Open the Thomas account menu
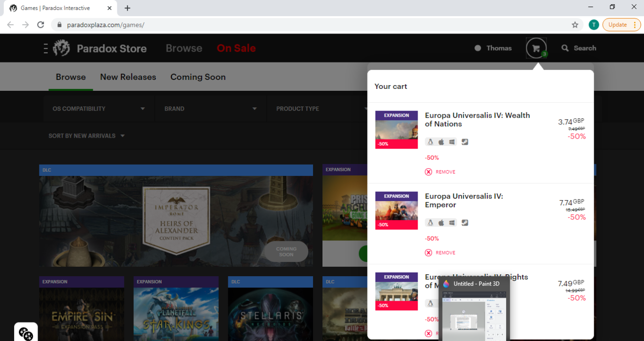The image size is (644, 341). pyautogui.click(x=493, y=48)
